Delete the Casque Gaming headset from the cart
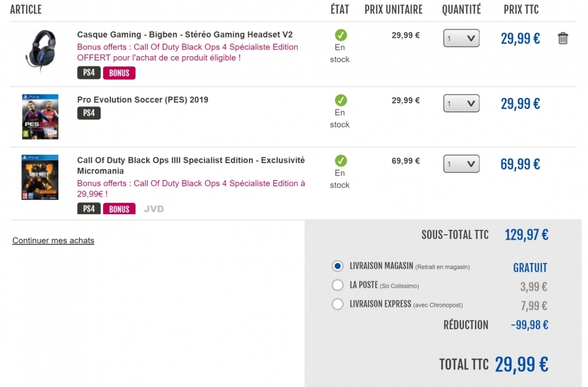588x387 pixels. tap(563, 39)
